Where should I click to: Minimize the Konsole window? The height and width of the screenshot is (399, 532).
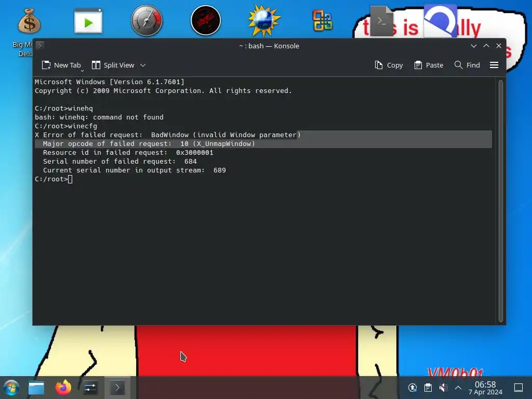(474, 46)
